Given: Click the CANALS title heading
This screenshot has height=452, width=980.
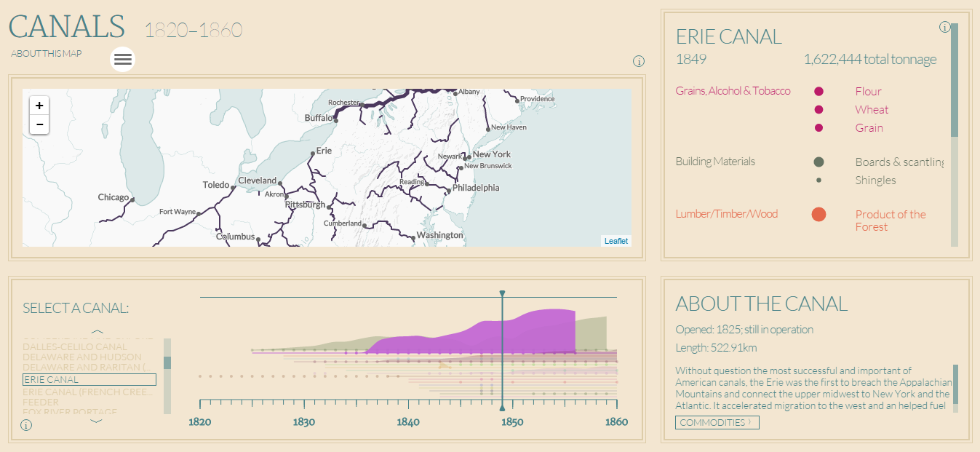Looking at the screenshot, I should click(x=67, y=26).
